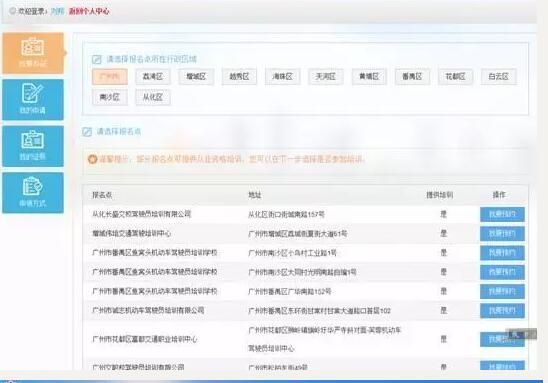
Task: Choose the 海珠区 district
Action: point(283,77)
